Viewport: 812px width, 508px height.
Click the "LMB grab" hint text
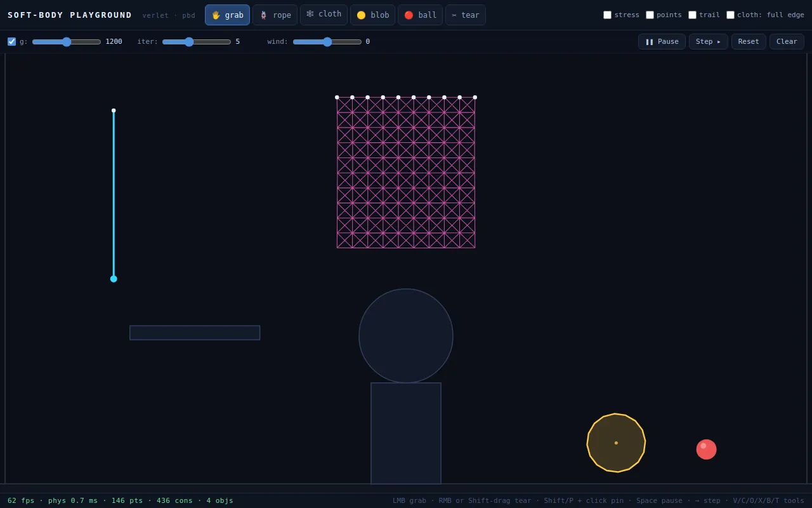[409, 500]
